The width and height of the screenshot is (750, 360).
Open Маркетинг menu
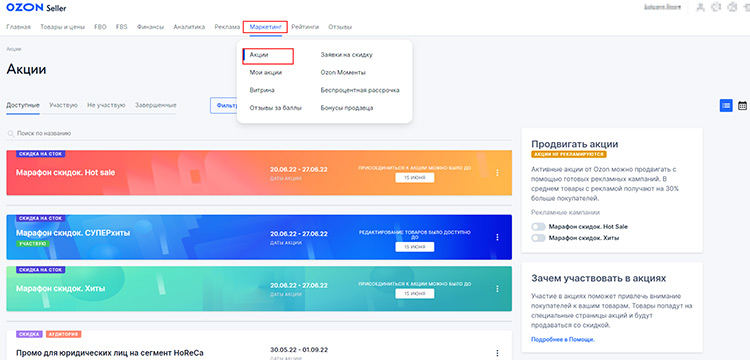coord(265,27)
